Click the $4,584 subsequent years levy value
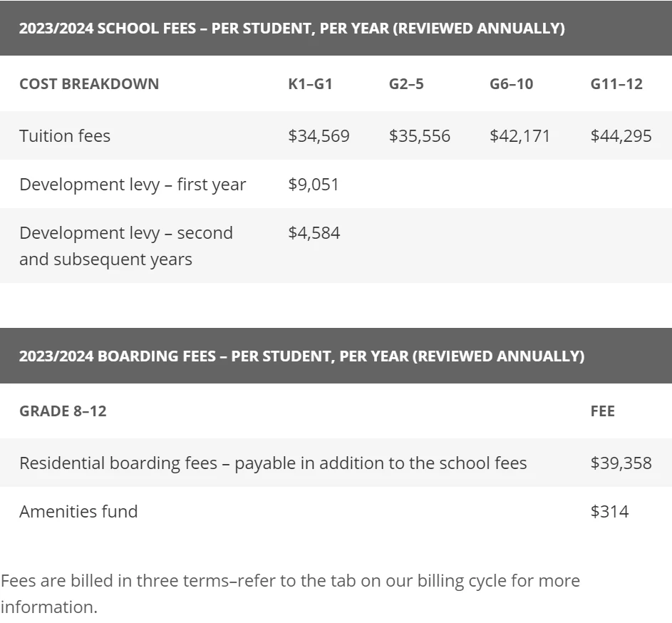The image size is (672, 623). (x=314, y=233)
